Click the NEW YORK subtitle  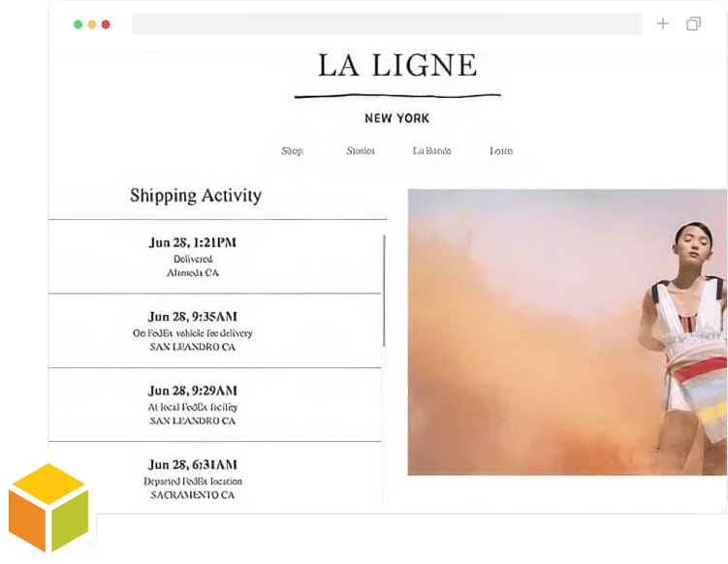click(x=397, y=118)
